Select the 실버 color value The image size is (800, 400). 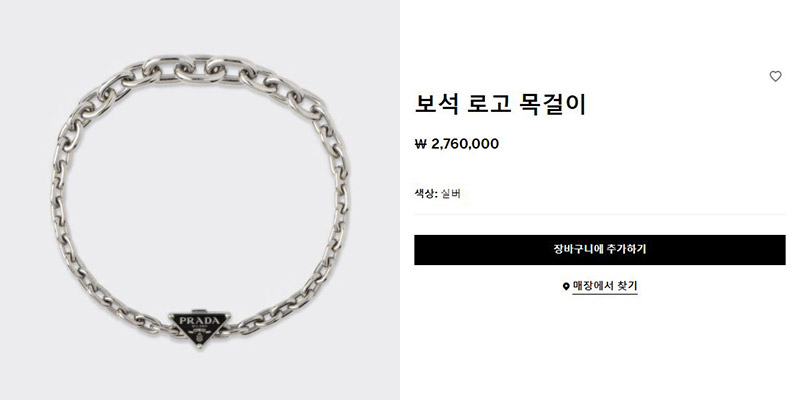451,193
